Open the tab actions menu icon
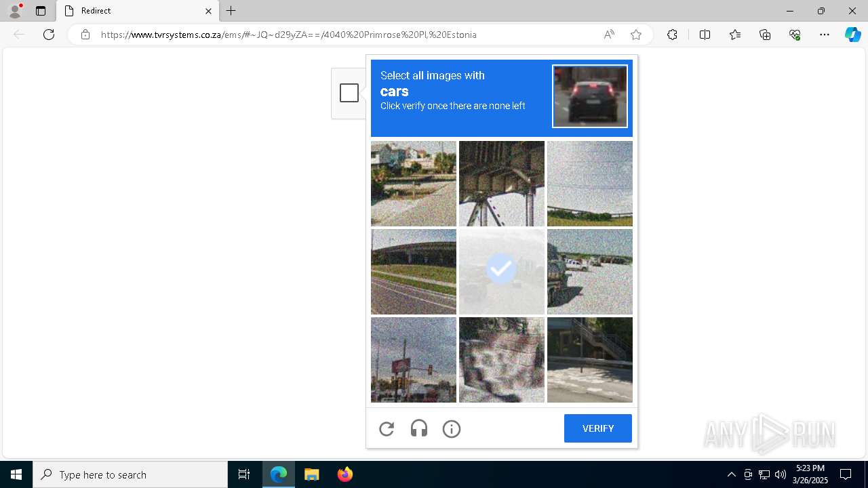Screen dimensions: 868x488 pyautogui.click(x=41, y=11)
